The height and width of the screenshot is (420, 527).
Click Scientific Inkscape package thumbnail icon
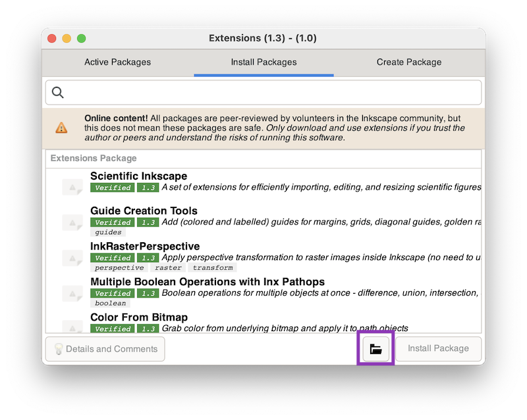pyautogui.click(x=72, y=187)
